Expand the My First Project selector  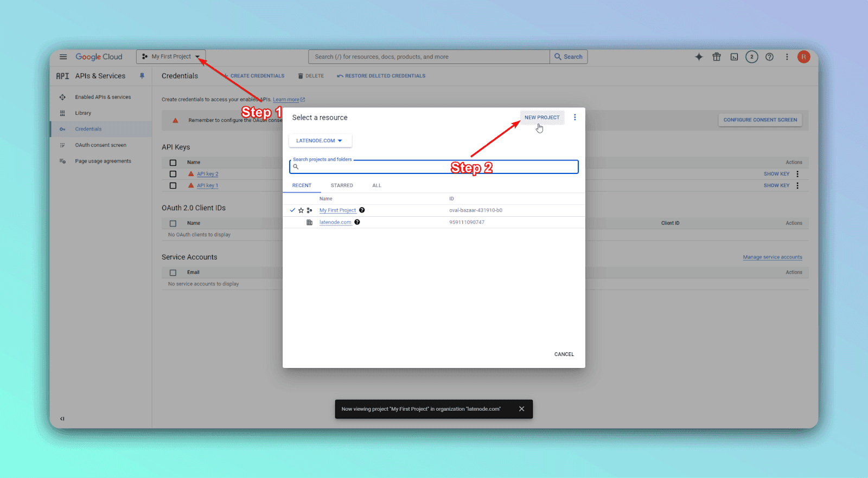click(x=171, y=57)
